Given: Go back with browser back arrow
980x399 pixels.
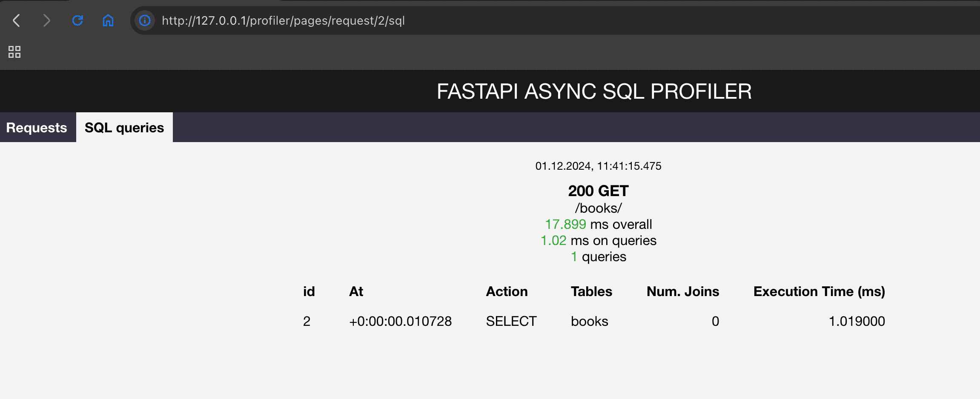Looking at the screenshot, I should point(17,20).
